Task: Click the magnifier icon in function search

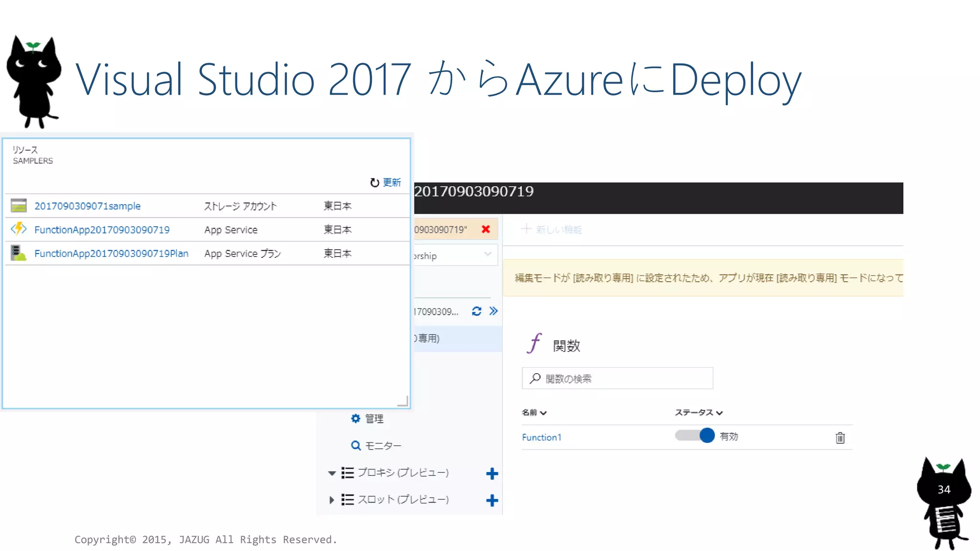Action: pos(535,378)
